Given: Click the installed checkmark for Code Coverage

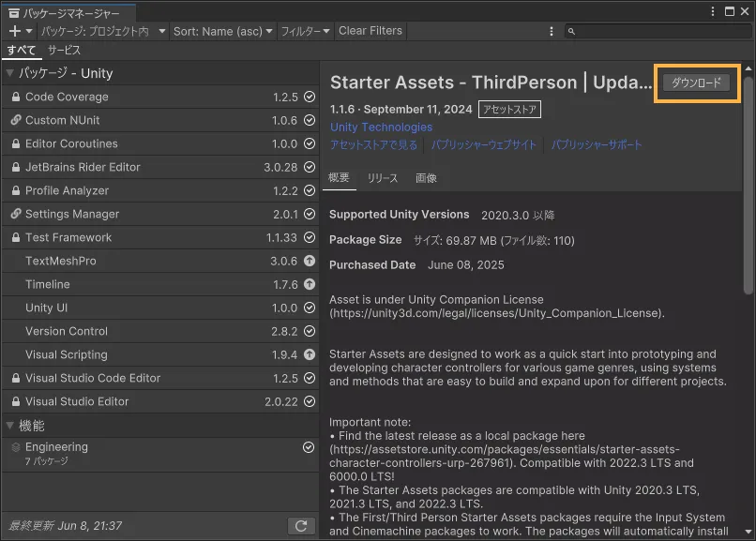Looking at the screenshot, I should pyautogui.click(x=310, y=97).
